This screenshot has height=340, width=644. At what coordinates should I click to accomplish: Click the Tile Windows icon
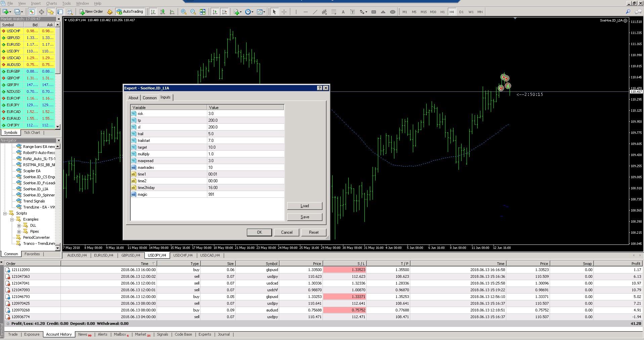pos(203,12)
